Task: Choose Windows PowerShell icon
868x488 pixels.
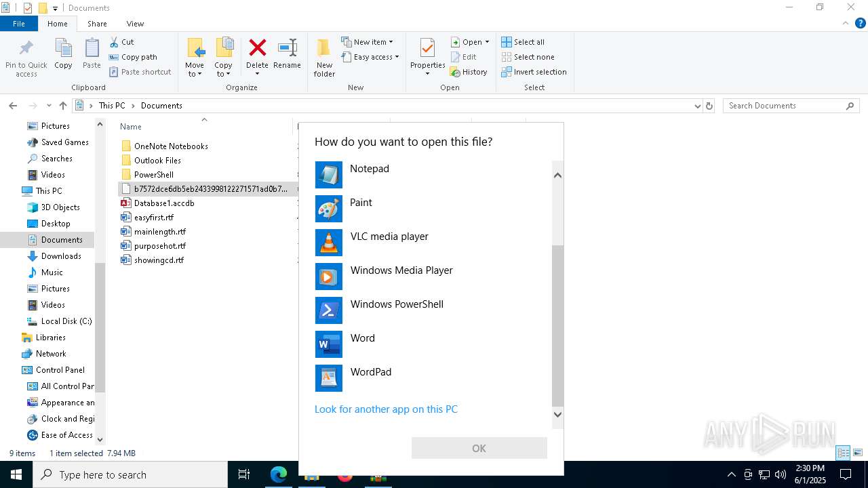Action: (329, 310)
